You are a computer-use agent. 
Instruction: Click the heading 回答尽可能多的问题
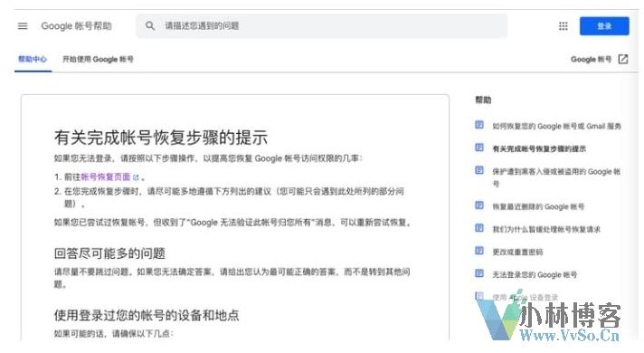pyautogui.click(x=109, y=253)
